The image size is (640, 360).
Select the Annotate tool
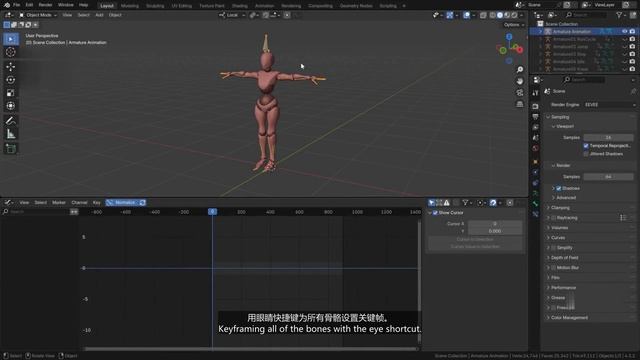[x=11, y=120]
